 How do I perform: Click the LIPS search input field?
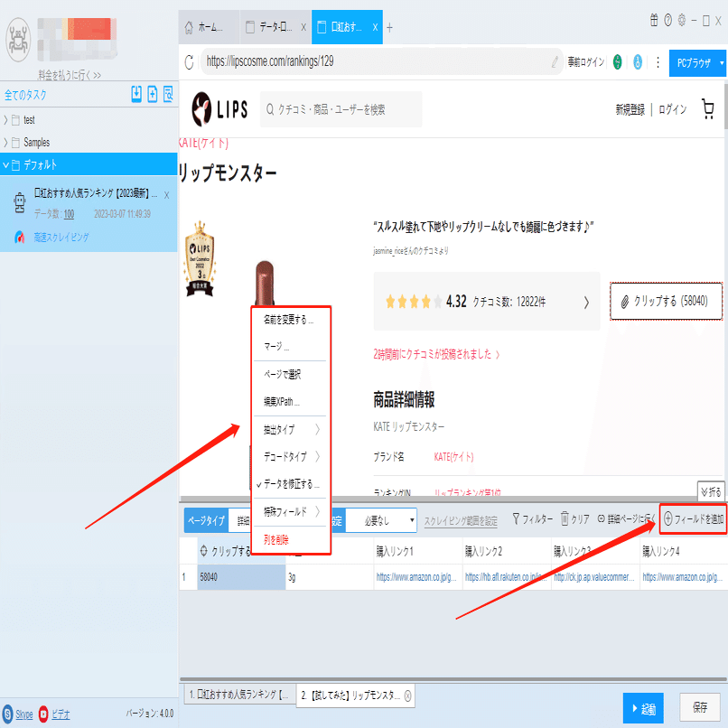pyautogui.click(x=341, y=109)
